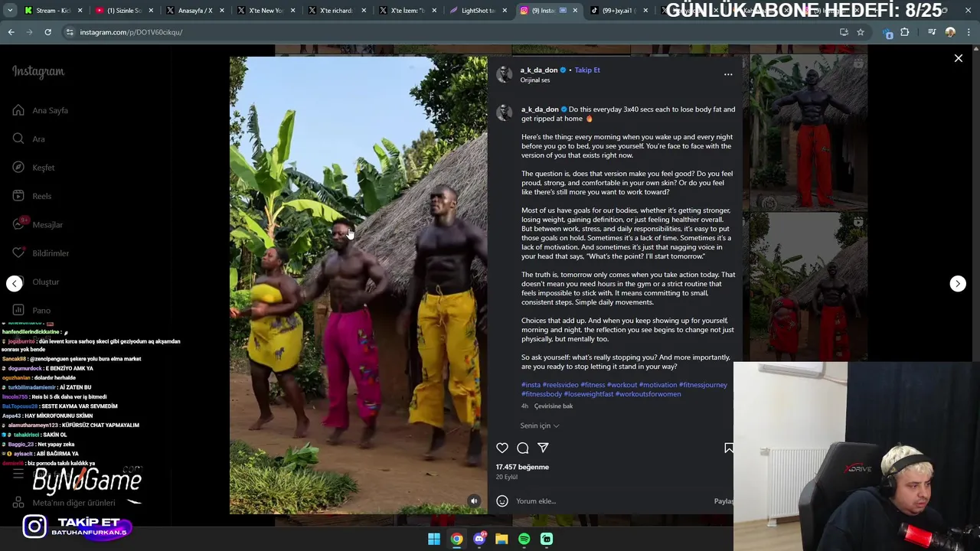This screenshot has width=980, height=551.
Task: Follow a_k_da_don with Takip Et
Action: (x=587, y=70)
